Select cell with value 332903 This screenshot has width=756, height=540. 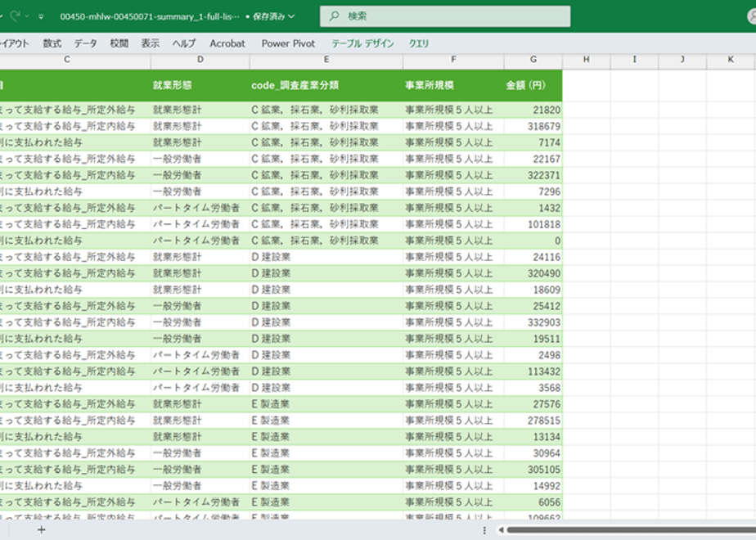point(533,322)
